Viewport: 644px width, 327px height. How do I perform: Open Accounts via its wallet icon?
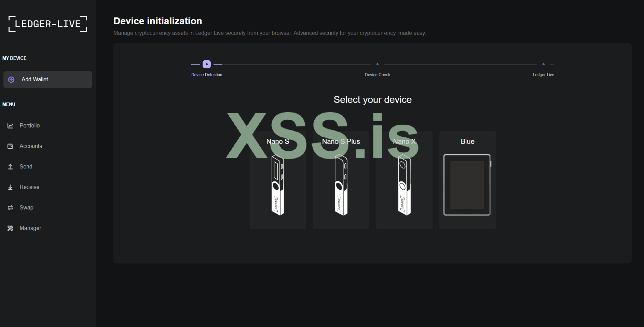11,146
